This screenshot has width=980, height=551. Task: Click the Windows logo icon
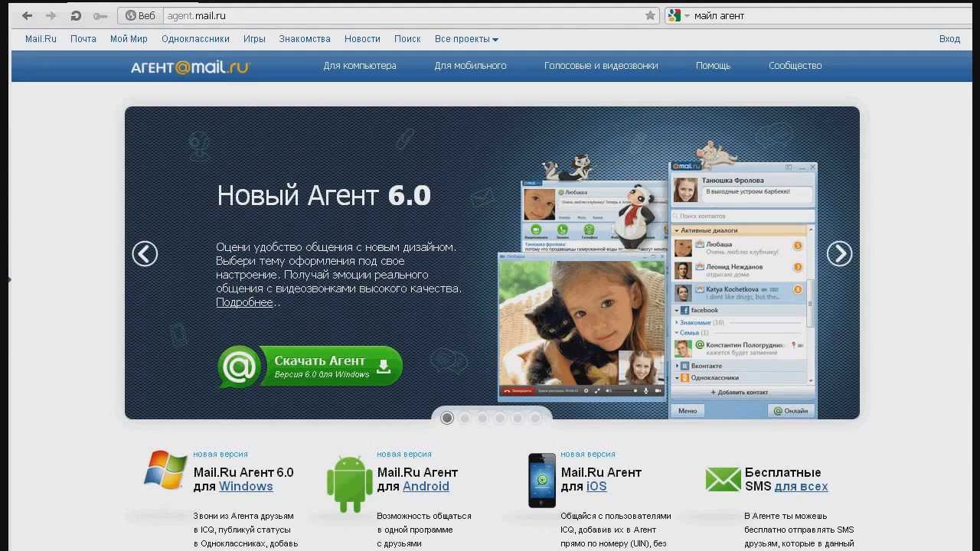pyautogui.click(x=165, y=470)
